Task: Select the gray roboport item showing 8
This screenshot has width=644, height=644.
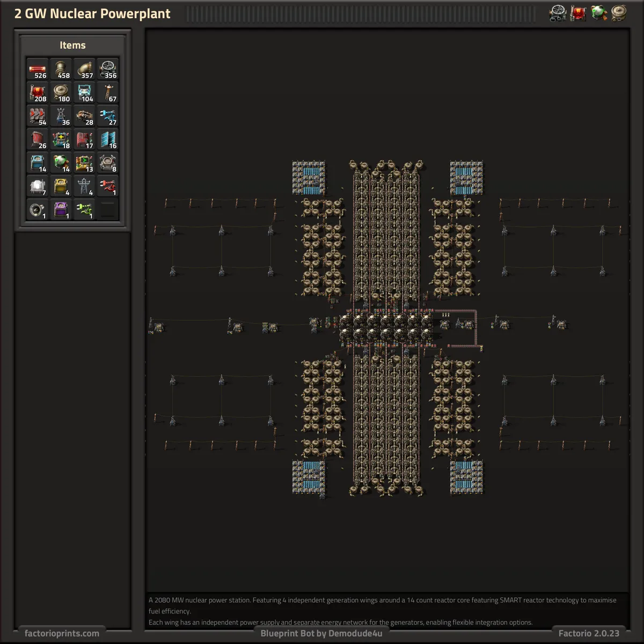Action: [108, 163]
